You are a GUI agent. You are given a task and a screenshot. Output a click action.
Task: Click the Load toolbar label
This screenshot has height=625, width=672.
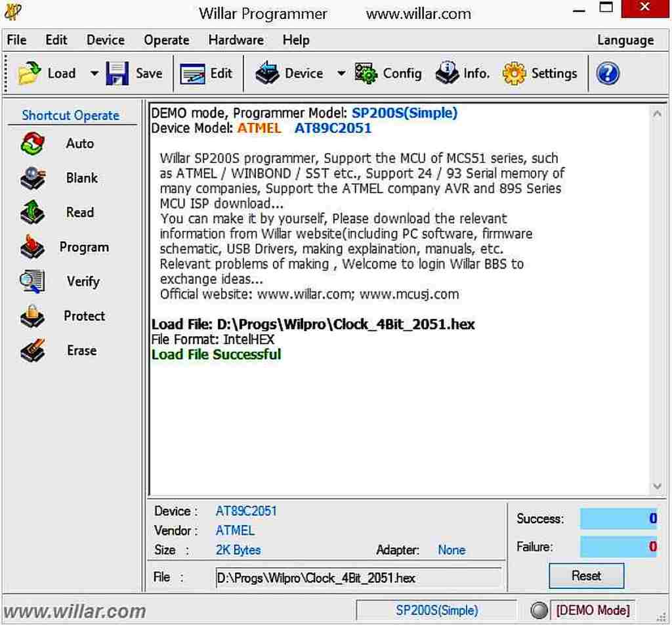coord(62,74)
